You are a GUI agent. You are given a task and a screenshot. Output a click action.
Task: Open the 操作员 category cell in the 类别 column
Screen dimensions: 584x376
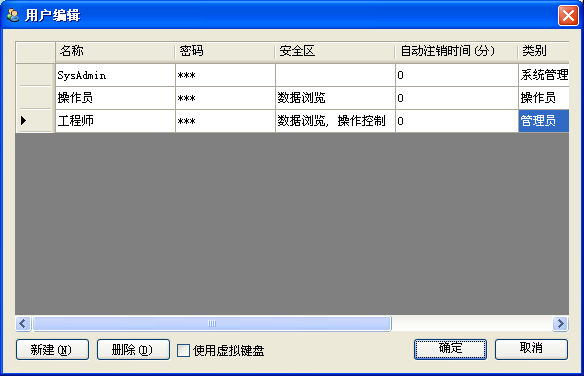[543, 98]
